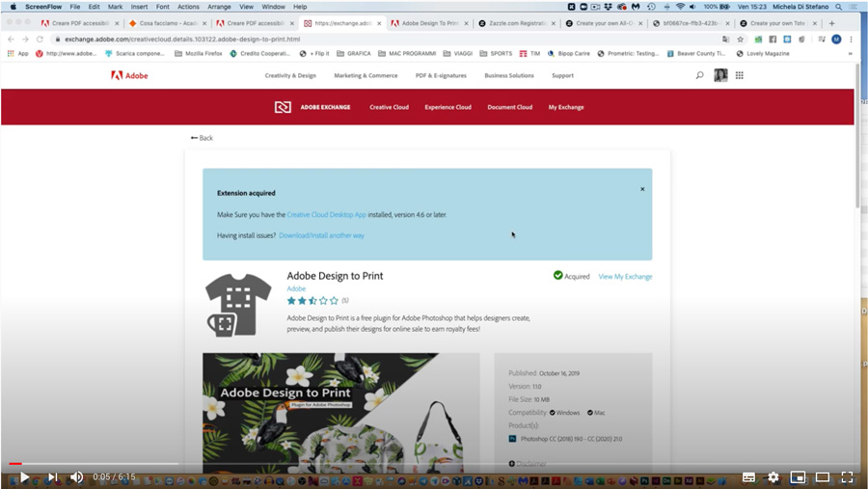Mute the video volume
Viewport: 868px width, 489px height.
[x=76, y=476]
